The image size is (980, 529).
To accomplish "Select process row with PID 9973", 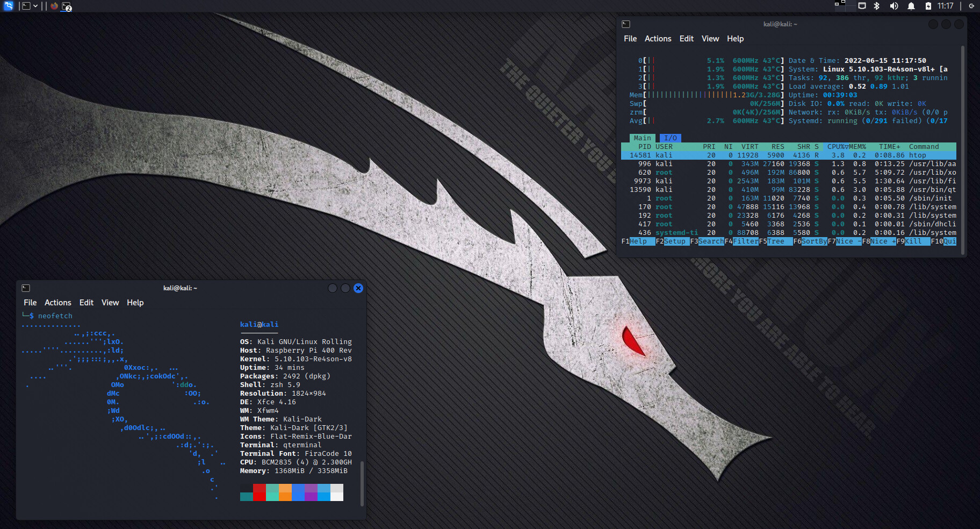I will tap(789, 181).
